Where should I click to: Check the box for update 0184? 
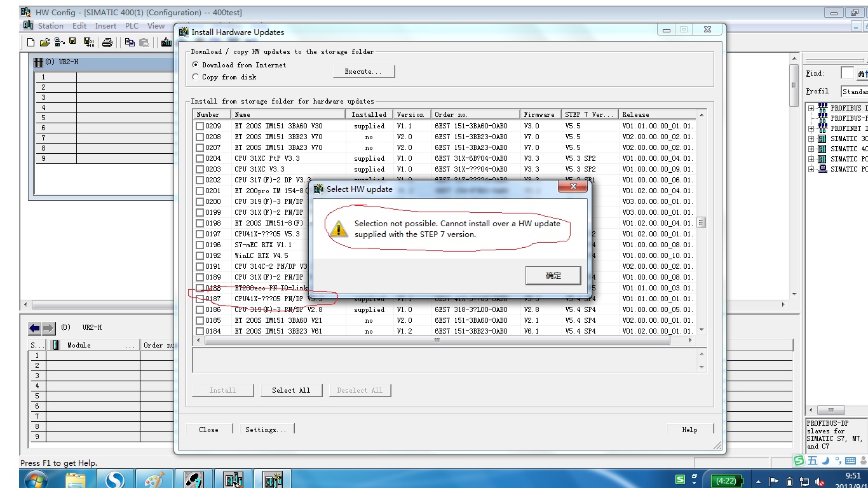point(200,331)
